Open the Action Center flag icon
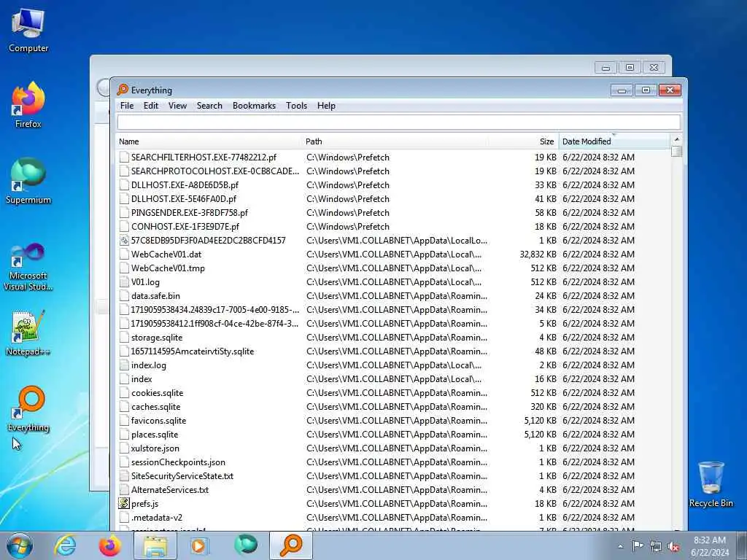Screen dimensions: 747x560 (x=638, y=545)
